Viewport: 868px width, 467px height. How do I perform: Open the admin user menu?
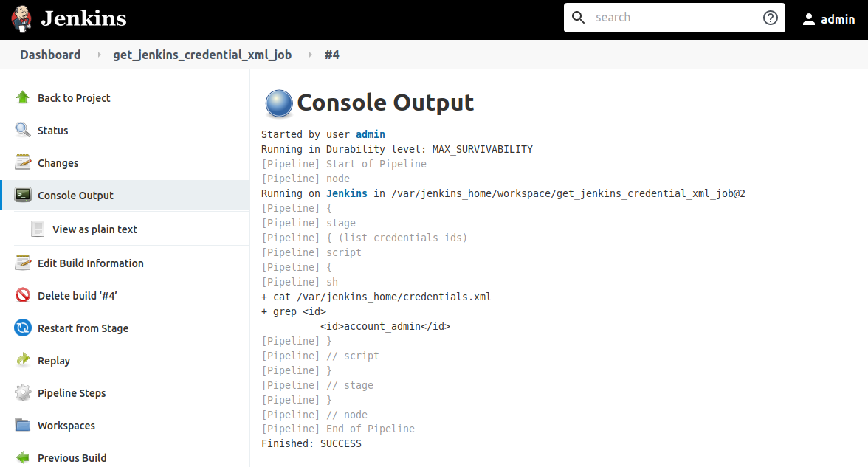click(x=829, y=19)
